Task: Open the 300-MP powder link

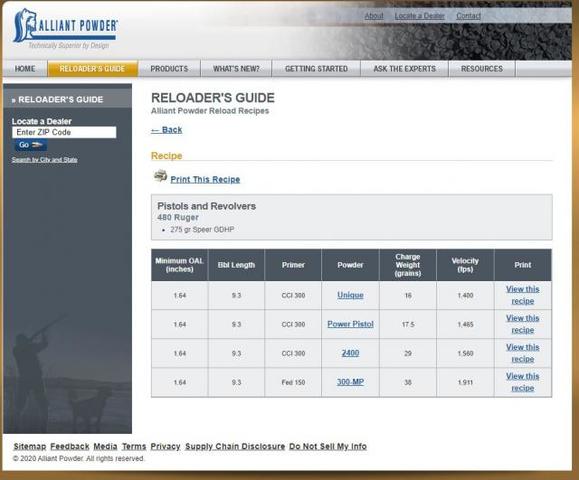Action: pyautogui.click(x=350, y=382)
